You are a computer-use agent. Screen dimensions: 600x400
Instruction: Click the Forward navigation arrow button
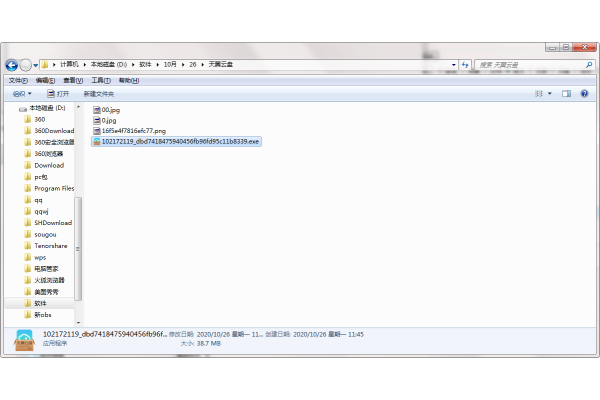pos(26,65)
